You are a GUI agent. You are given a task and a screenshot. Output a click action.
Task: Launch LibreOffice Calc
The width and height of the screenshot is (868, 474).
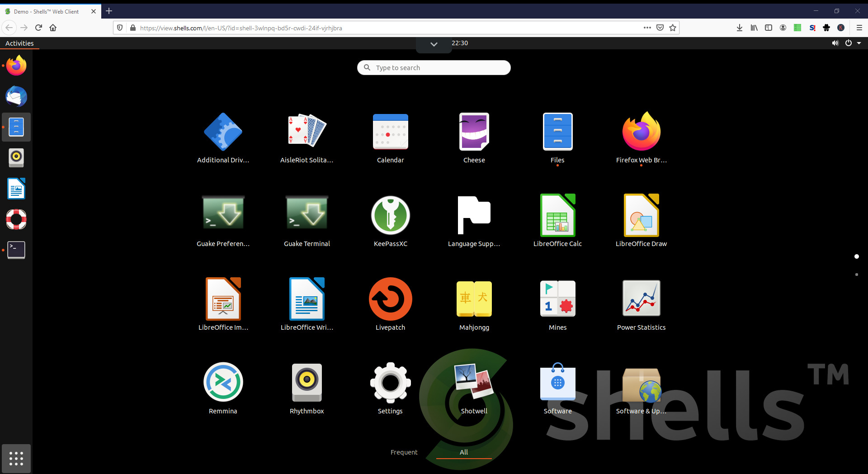pos(557,222)
